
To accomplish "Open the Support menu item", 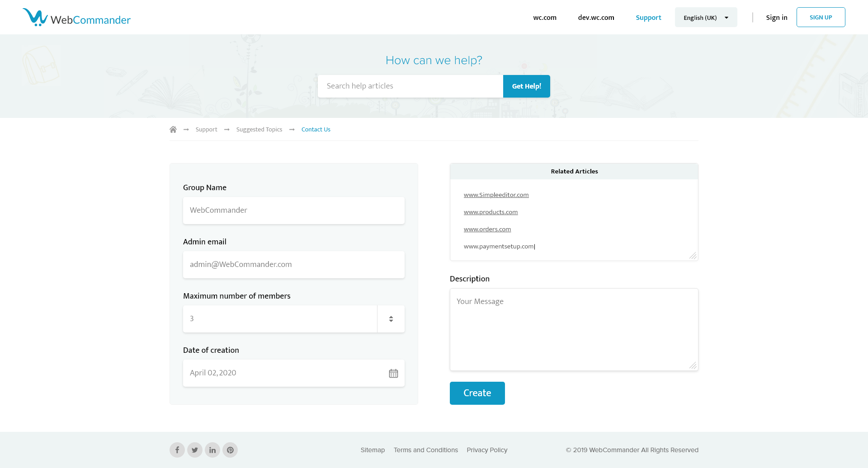I will point(648,18).
